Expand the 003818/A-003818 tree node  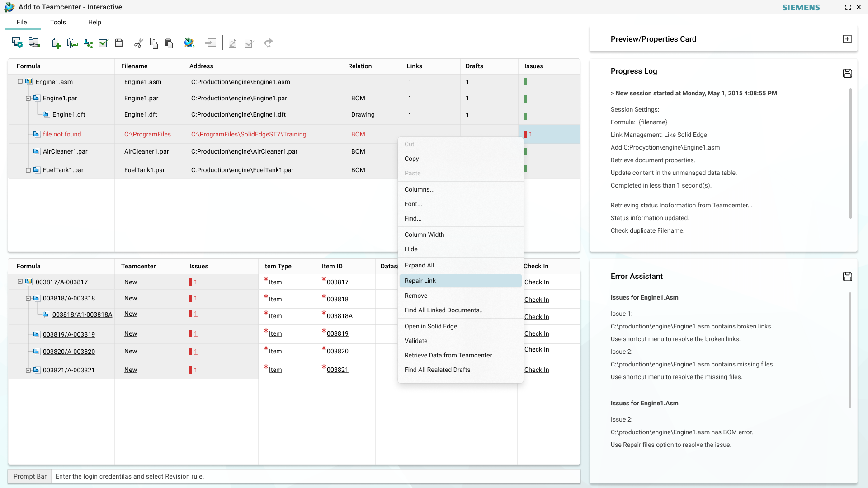click(x=28, y=299)
